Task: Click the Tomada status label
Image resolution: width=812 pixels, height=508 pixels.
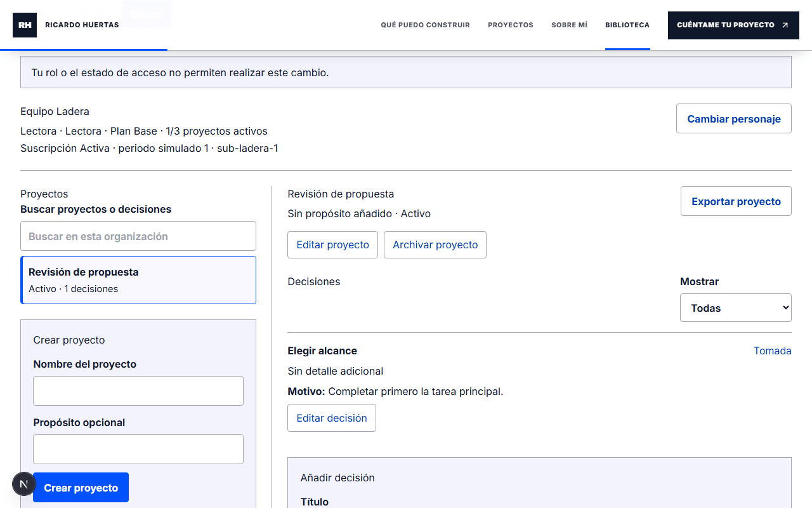Action: [x=772, y=351]
